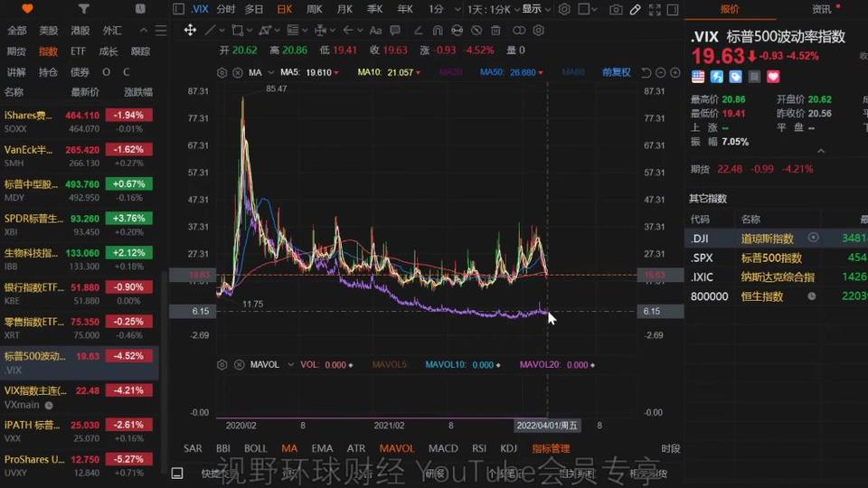The height and width of the screenshot is (488, 868).
Task: Toggle MAVOL20 line visibility
Action: click(x=557, y=364)
